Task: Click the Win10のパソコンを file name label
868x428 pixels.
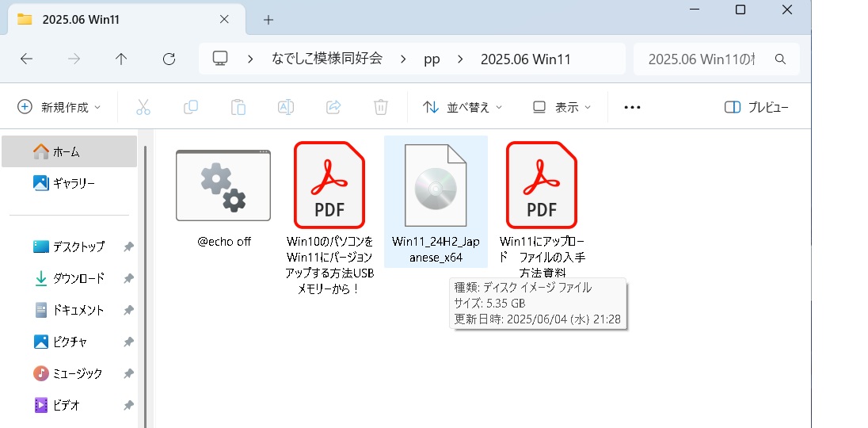Action: coord(329,265)
